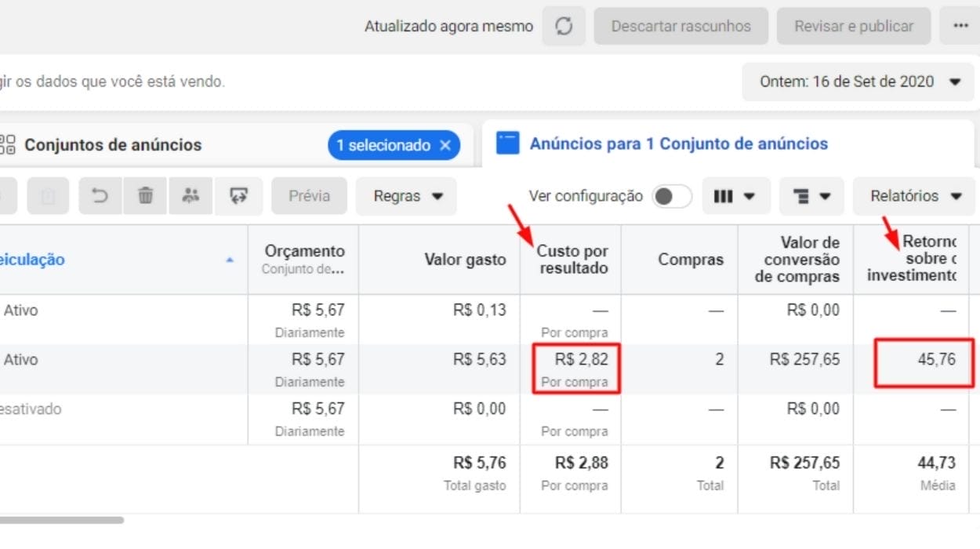
Task: Open the three-dot more options menu
Action: 960,26
